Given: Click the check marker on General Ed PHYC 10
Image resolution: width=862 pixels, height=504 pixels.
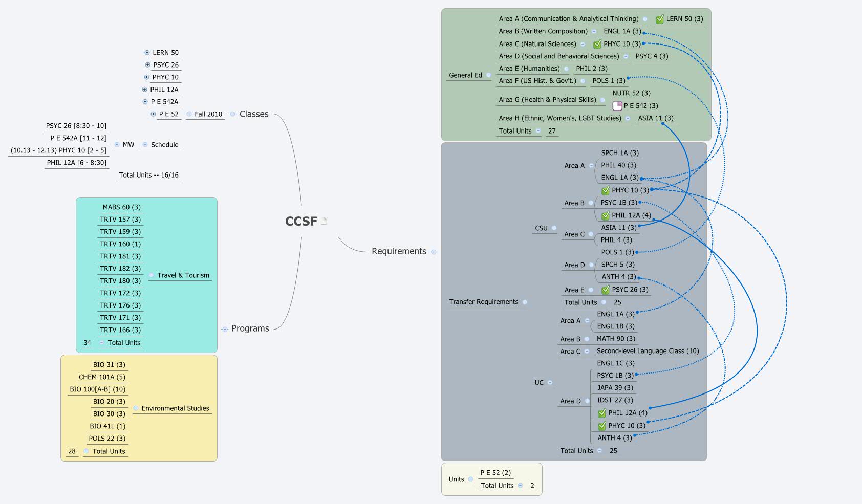Looking at the screenshot, I should click(597, 44).
